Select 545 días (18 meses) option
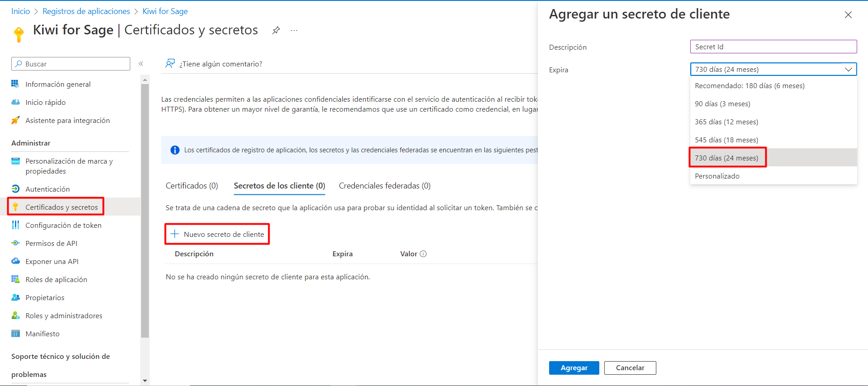Viewport: 868px width, 386px height. (x=773, y=140)
